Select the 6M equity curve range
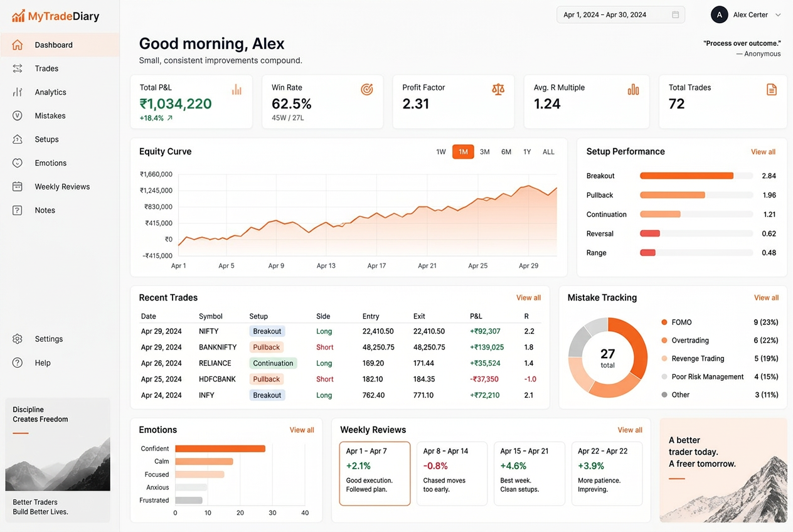The height and width of the screenshot is (532, 793). pyautogui.click(x=506, y=152)
